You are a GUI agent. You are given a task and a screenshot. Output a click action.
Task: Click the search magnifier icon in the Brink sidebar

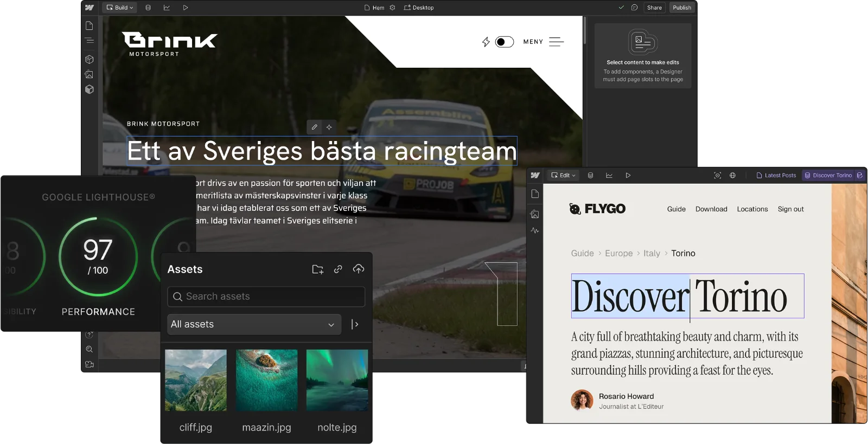(x=90, y=349)
